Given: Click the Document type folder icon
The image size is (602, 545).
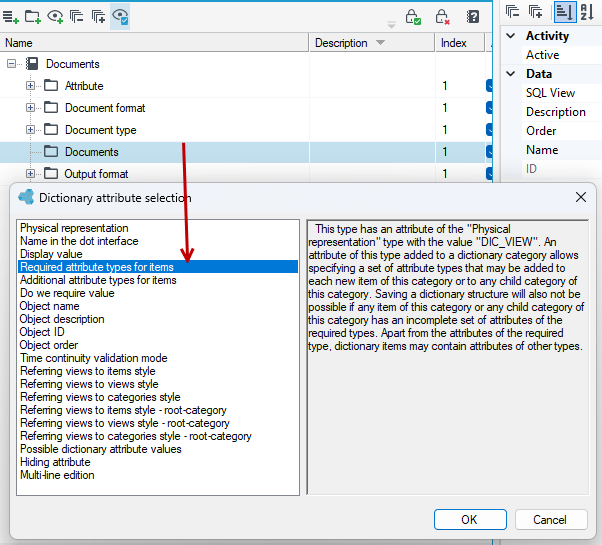Looking at the screenshot, I should click(51, 129).
